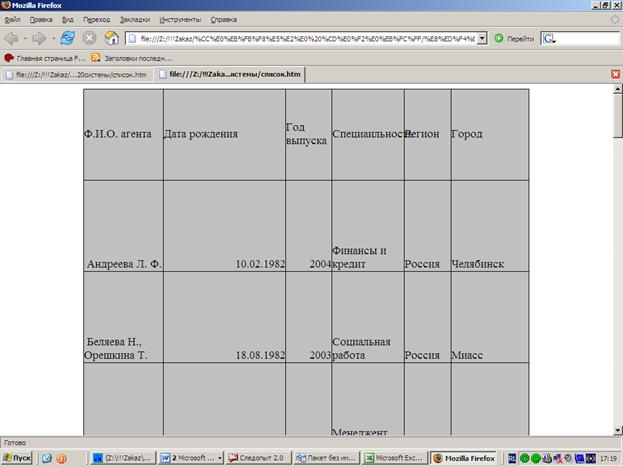This screenshot has width=623, height=467.
Task: Open the Правка menu
Action: [41, 19]
